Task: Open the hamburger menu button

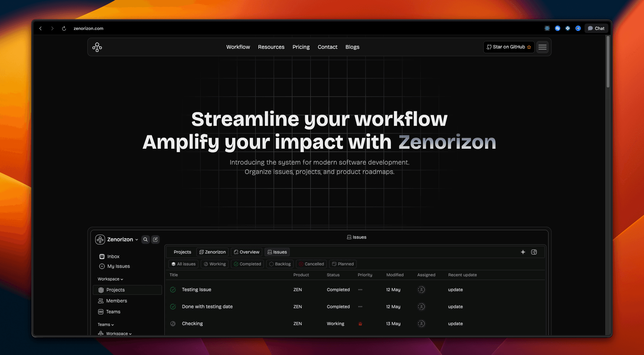Action: pyautogui.click(x=542, y=47)
